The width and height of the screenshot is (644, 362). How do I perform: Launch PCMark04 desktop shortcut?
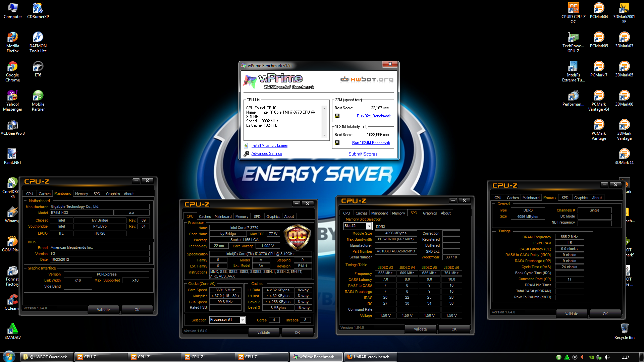pos(599,11)
